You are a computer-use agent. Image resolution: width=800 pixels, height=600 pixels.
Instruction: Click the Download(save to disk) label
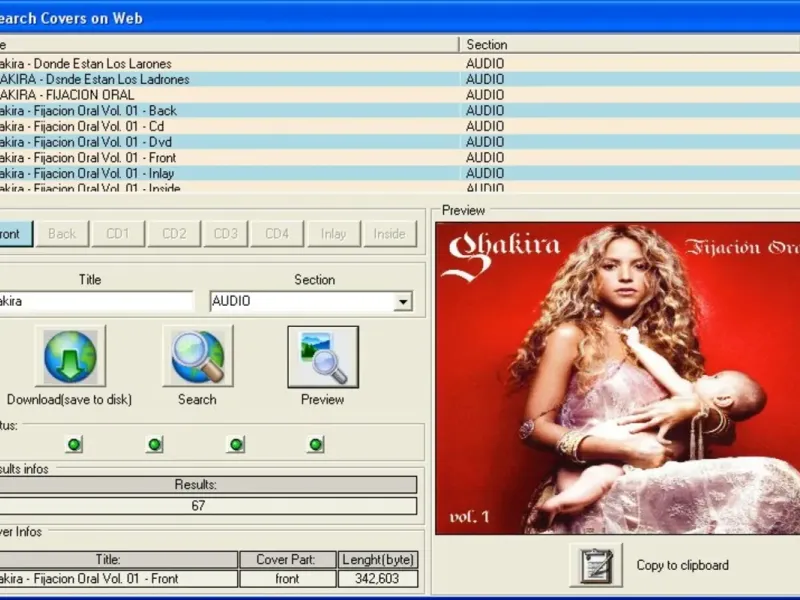point(69,399)
